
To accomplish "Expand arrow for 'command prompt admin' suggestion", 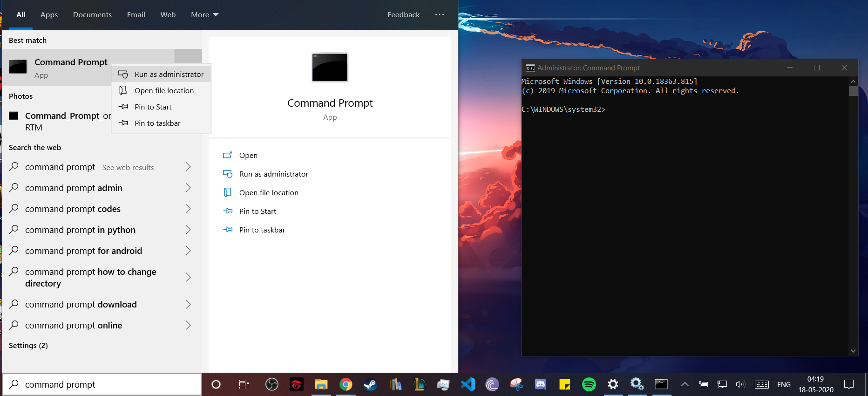I will 188,188.
